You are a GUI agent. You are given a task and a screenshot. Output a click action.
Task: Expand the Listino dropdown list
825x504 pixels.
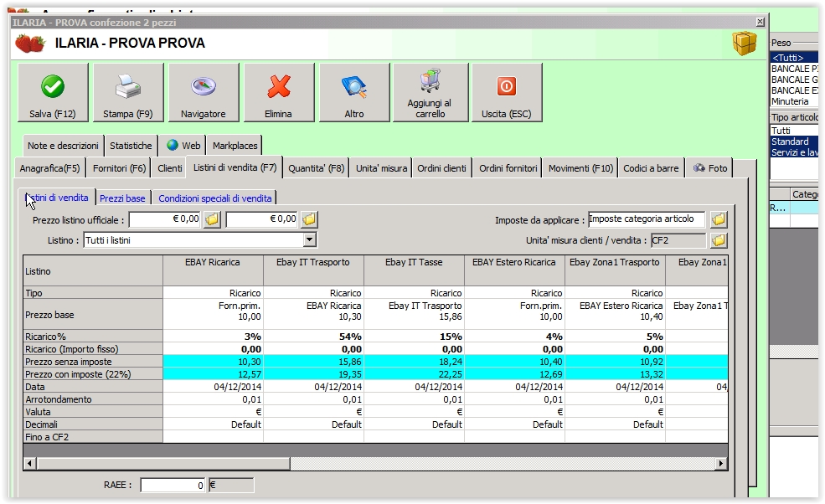(310, 240)
